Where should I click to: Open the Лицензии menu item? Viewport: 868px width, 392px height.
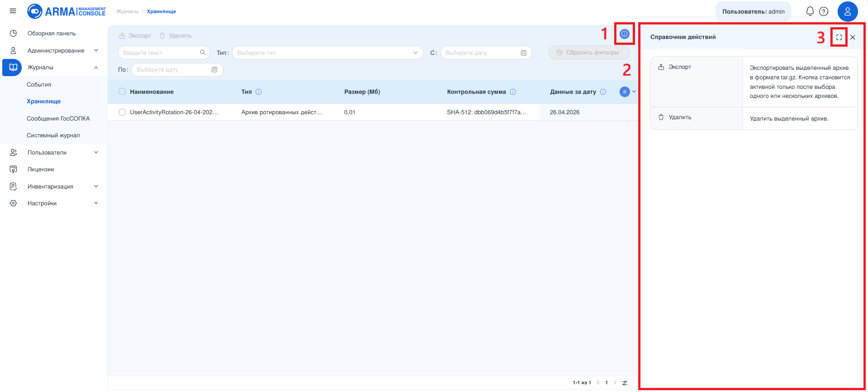point(41,169)
